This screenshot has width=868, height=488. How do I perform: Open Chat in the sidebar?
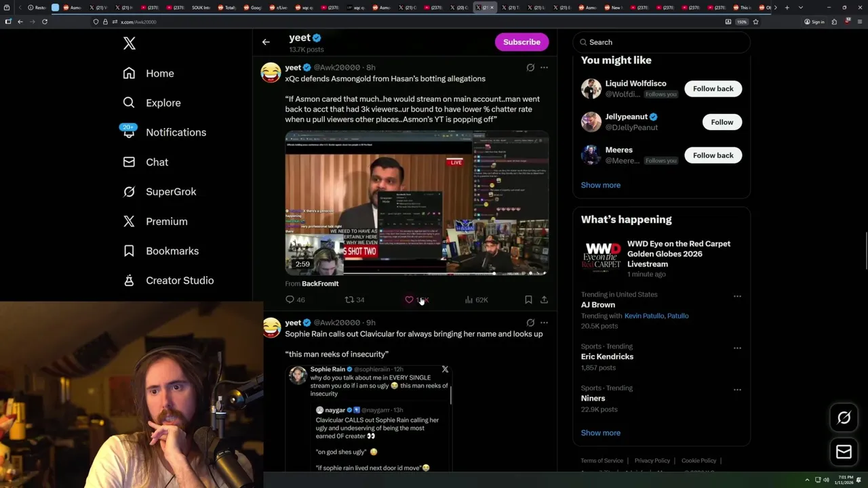[145, 162]
